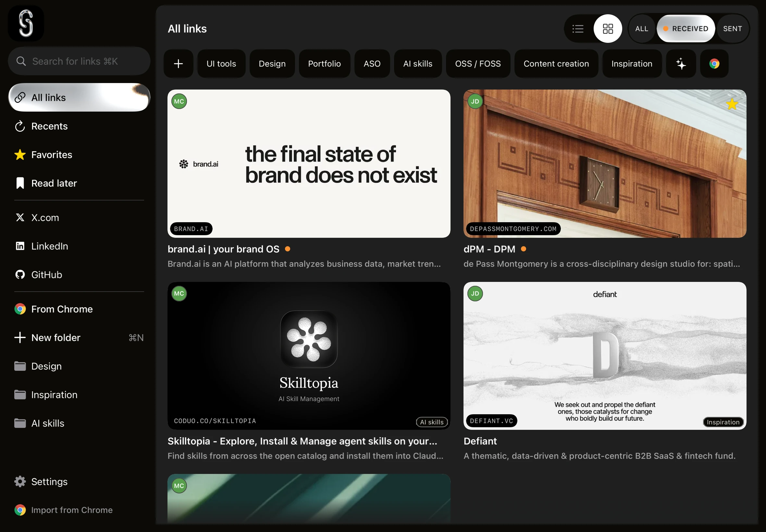Viewport: 766px width, 532px height.
Task: Switch to list view
Action: point(578,29)
